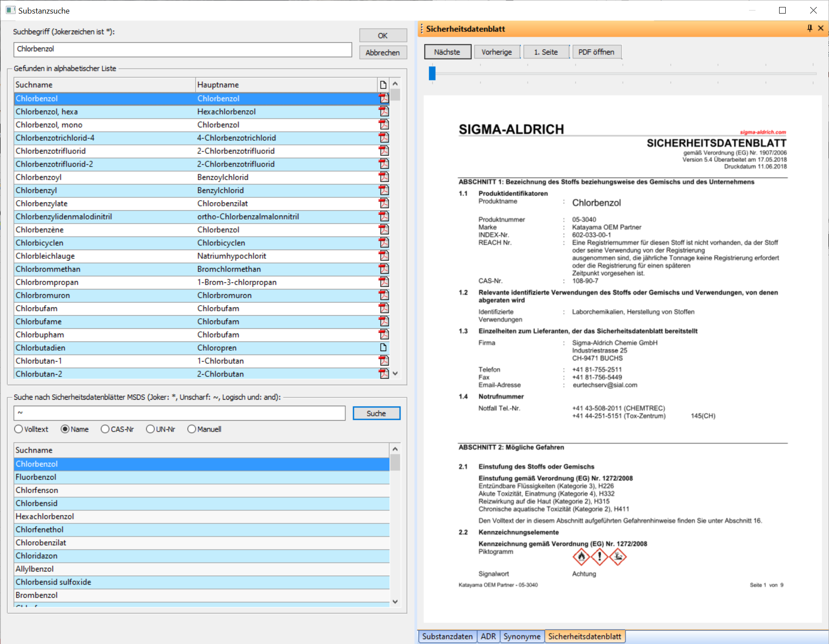Select Fluorbenzol in MSDS results
The image size is (829, 644).
point(202,477)
